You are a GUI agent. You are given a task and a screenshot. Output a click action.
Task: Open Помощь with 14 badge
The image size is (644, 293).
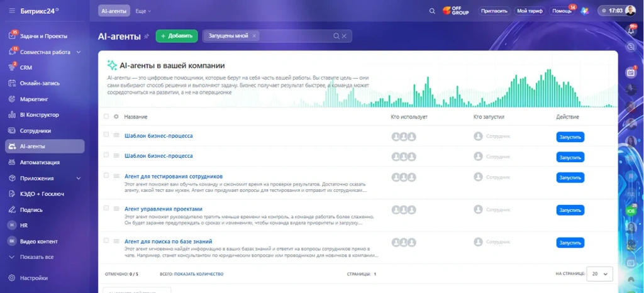click(562, 11)
